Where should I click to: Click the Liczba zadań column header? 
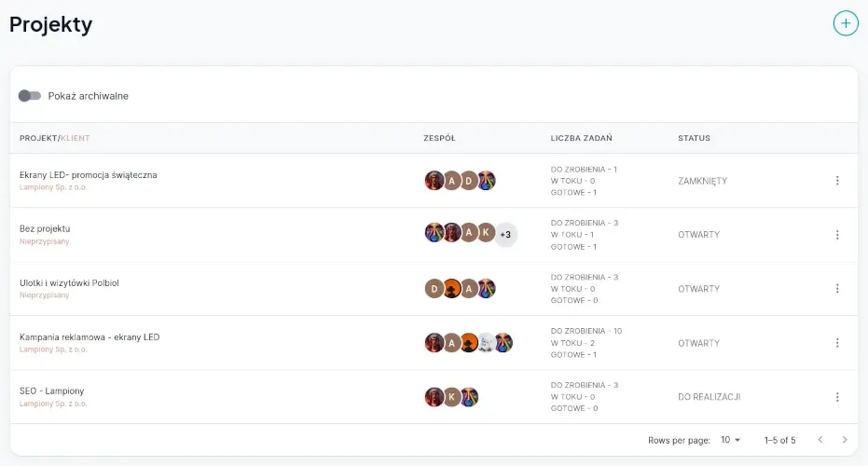pyautogui.click(x=581, y=139)
